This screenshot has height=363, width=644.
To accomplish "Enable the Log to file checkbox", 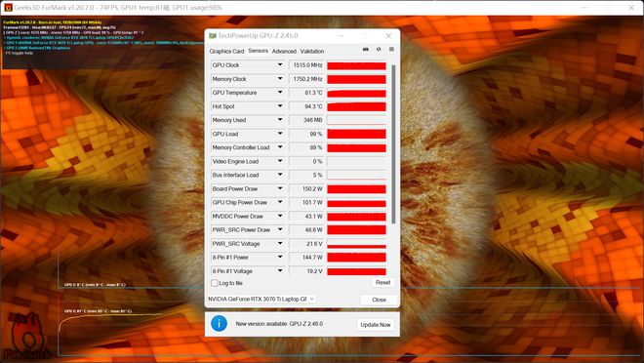I will pyautogui.click(x=214, y=283).
